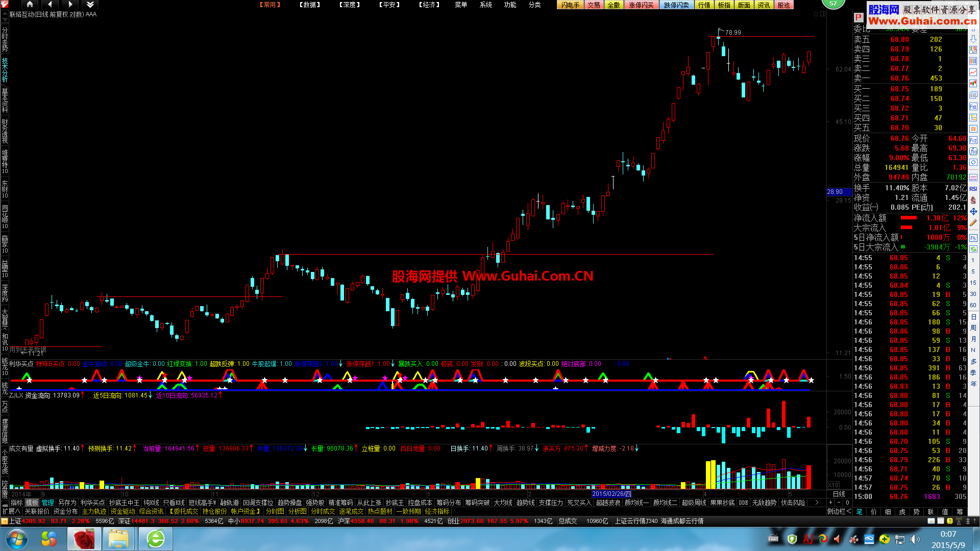
Task: Click the F10 sidebar icon
Action: [973, 106]
